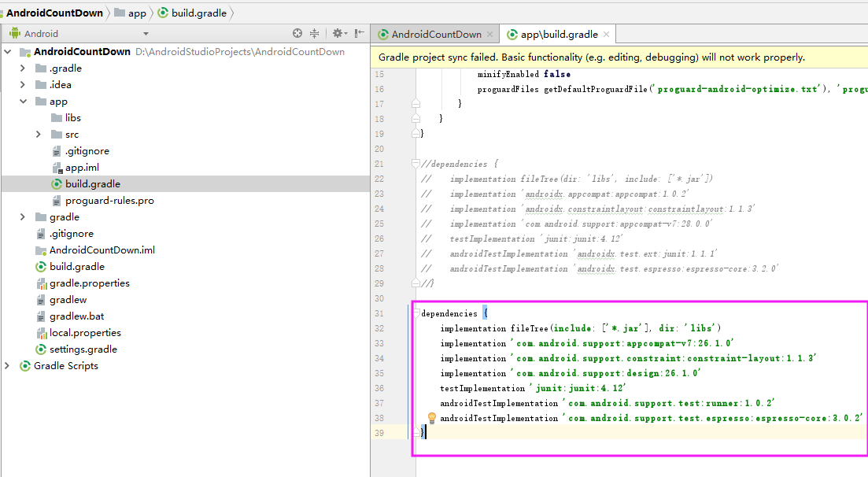Click the junit:junit:4.12 testImplementation line
This screenshot has height=477, width=868.
point(533,388)
